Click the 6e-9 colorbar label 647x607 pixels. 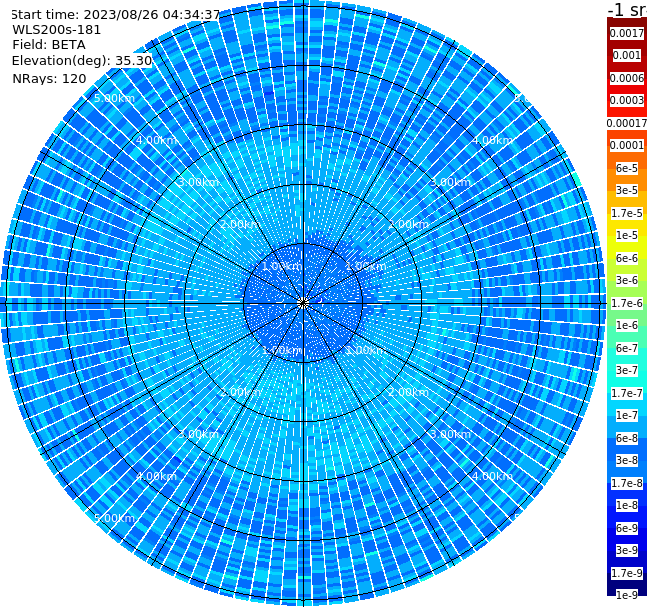tap(627, 528)
